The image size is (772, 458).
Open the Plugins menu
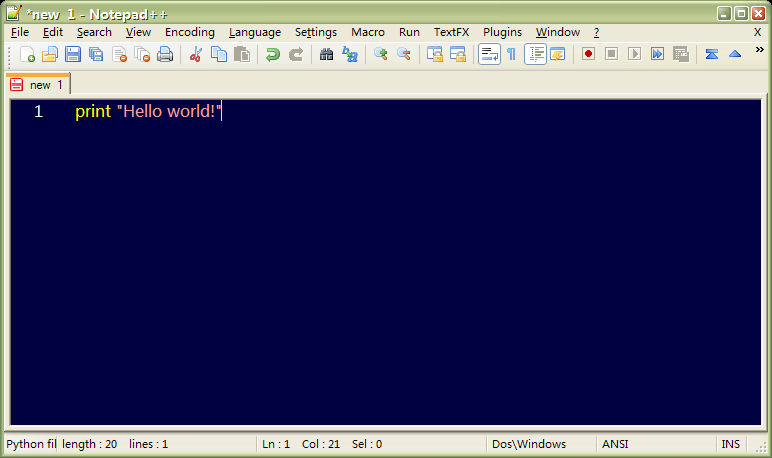click(x=502, y=33)
